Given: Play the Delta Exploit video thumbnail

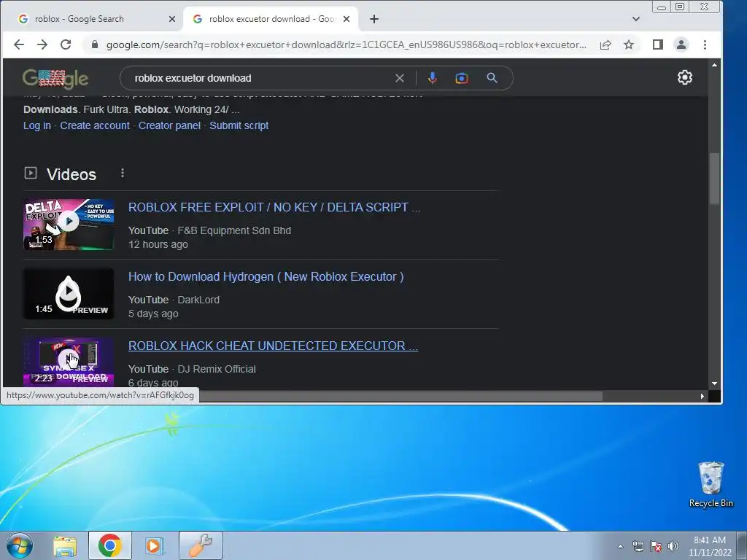Looking at the screenshot, I should (69, 225).
